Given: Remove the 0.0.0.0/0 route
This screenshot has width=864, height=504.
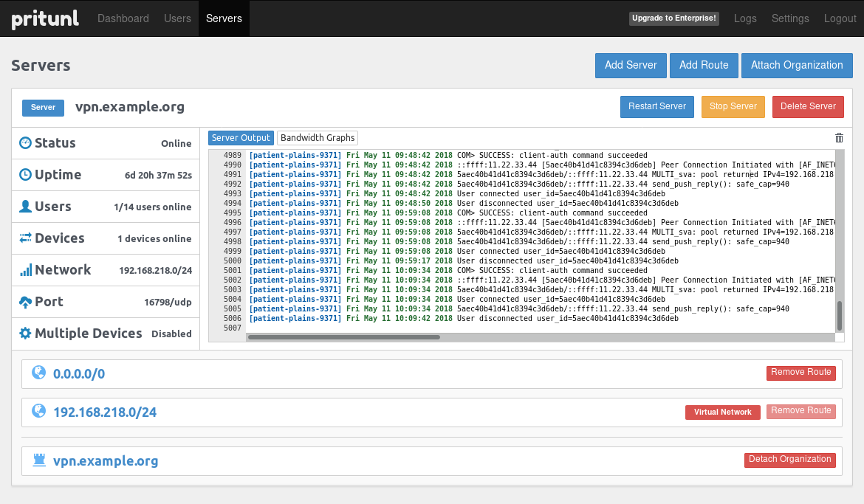Looking at the screenshot, I should [800, 373].
